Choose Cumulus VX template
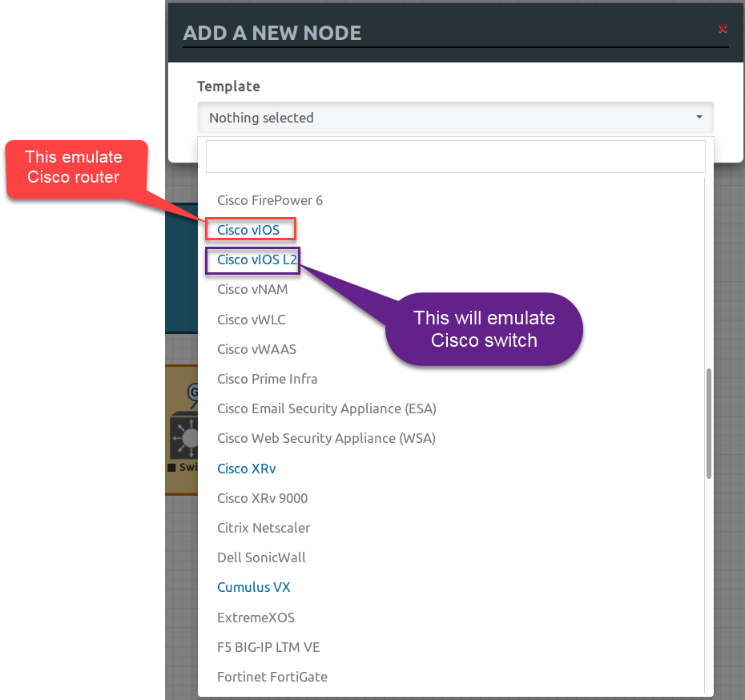The image size is (745, 700). pyautogui.click(x=253, y=587)
